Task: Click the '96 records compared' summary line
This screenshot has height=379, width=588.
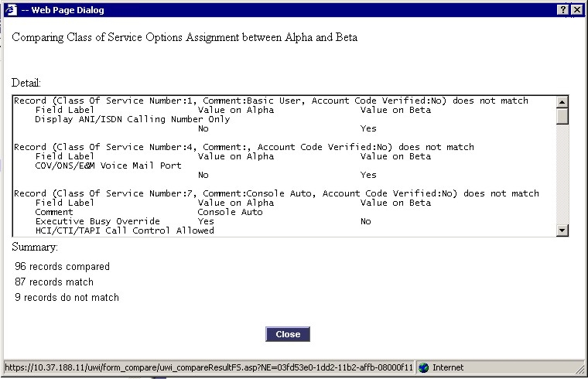Action: (x=62, y=267)
